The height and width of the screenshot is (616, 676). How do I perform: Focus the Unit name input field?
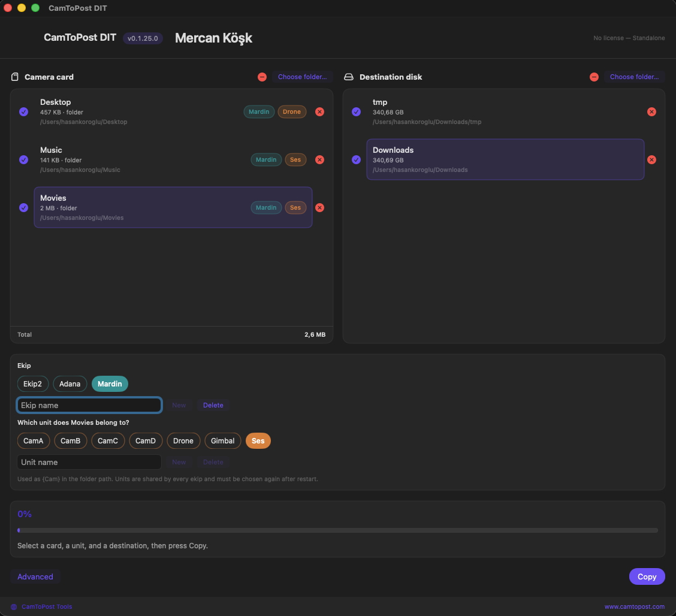click(x=89, y=462)
